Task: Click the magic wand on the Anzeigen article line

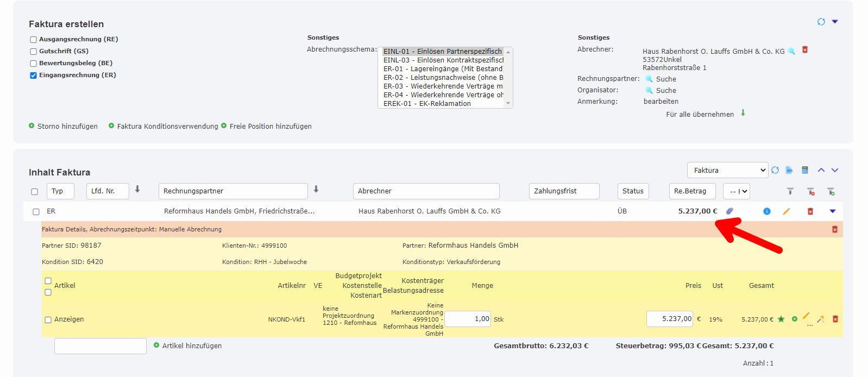Action: [x=821, y=319]
